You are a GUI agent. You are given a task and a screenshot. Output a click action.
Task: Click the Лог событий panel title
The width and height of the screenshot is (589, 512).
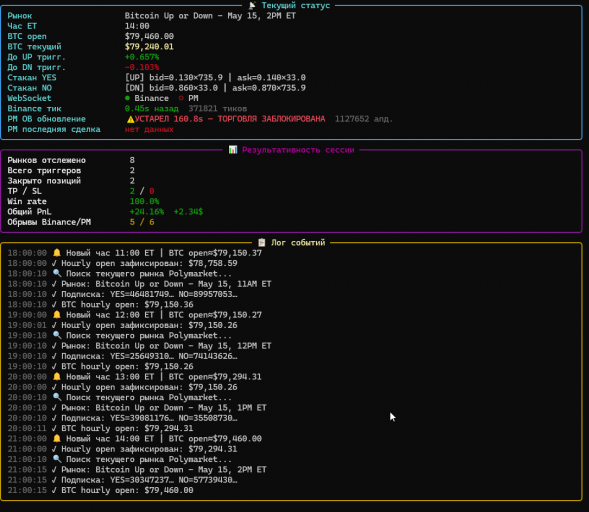tap(298, 243)
